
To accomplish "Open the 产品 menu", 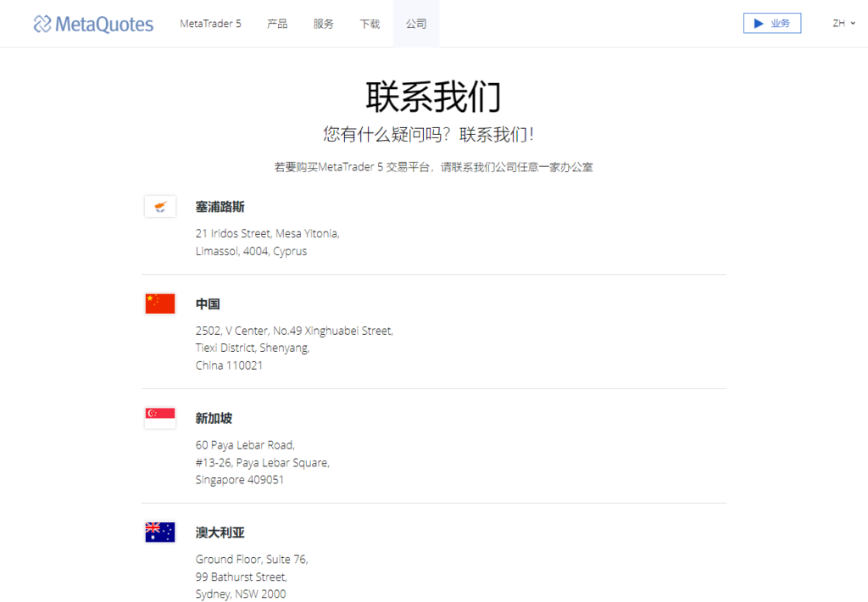I will (x=277, y=24).
